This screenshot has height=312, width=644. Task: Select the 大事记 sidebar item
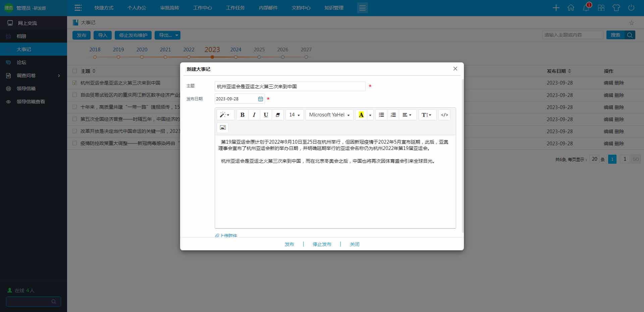click(24, 49)
